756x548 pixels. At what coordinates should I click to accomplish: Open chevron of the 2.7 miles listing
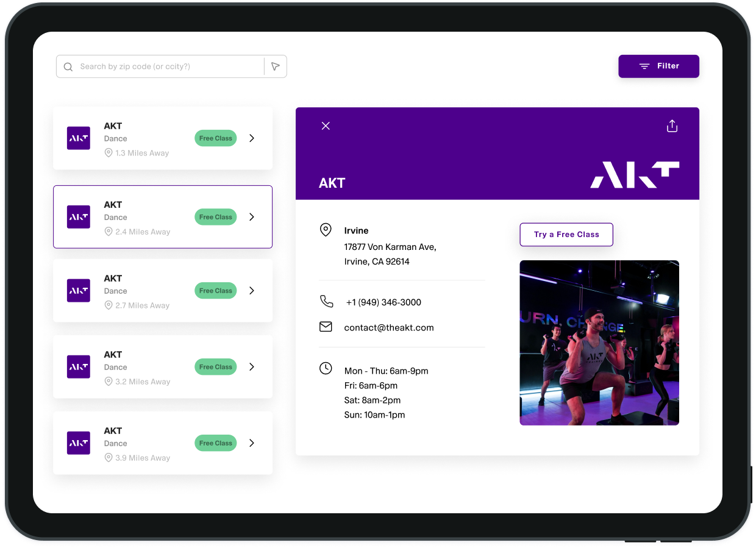point(252,291)
